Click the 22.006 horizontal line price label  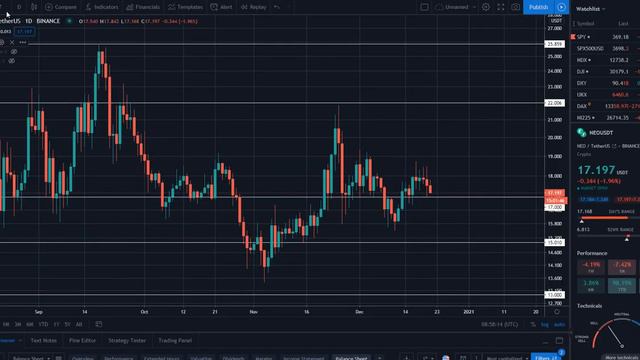tap(554, 103)
